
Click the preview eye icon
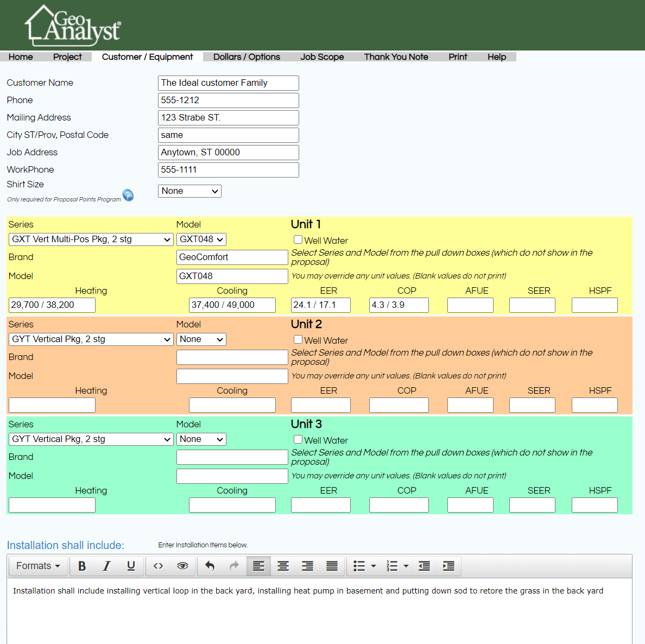click(x=182, y=566)
